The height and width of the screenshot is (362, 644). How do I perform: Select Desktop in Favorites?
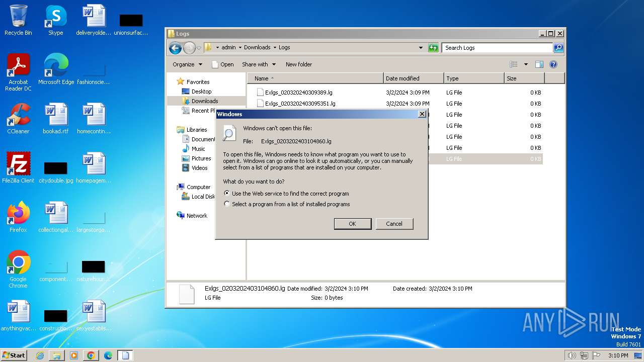click(197, 92)
